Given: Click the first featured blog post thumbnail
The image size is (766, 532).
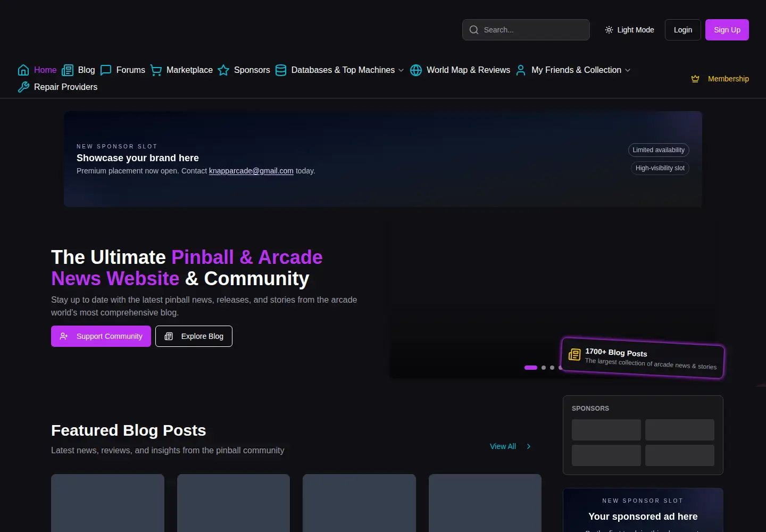Looking at the screenshot, I should tap(107, 503).
